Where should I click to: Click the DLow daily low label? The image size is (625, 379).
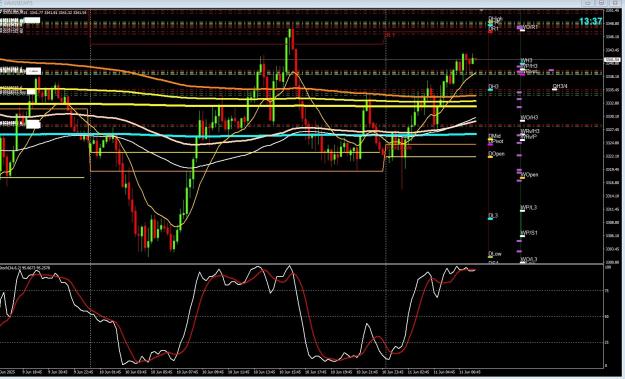point(495,253)
